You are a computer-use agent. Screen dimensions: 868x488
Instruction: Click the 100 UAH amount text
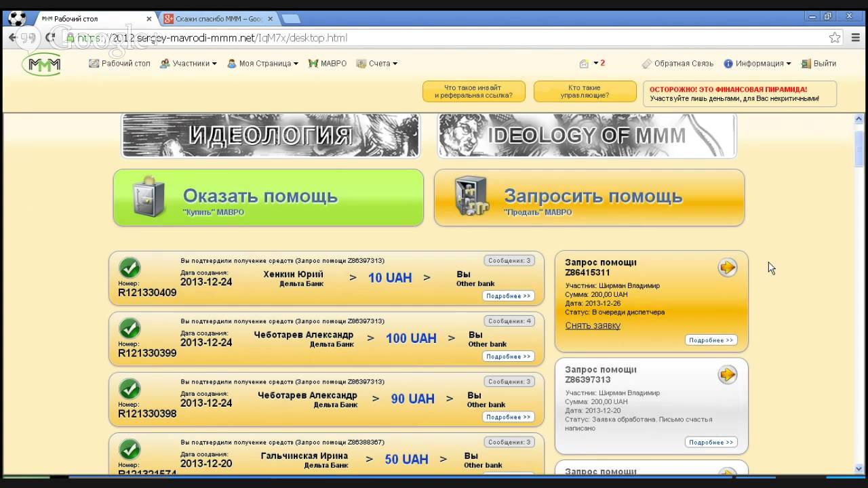click(x=411, y=338)
